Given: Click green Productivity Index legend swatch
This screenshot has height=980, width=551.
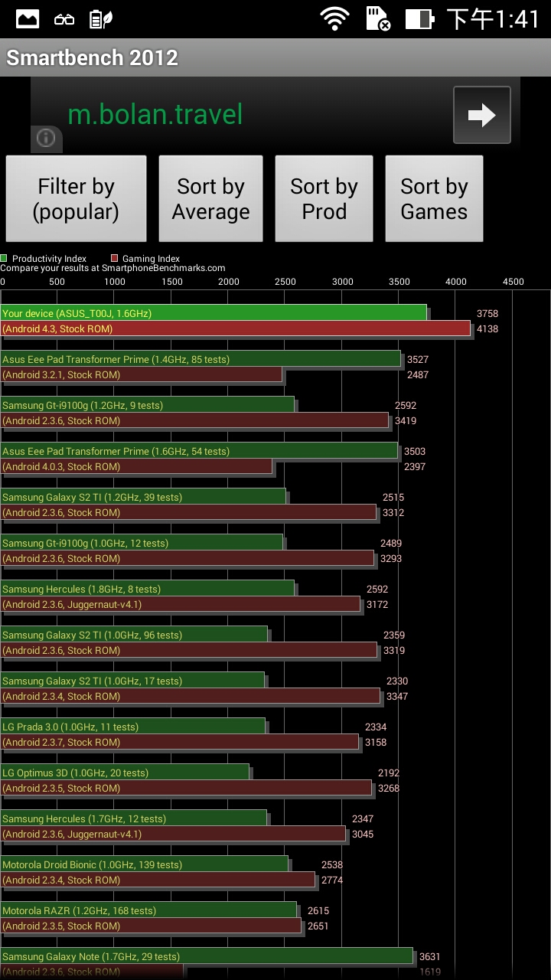Looking at the screenshot, I should tap(4, 259).
